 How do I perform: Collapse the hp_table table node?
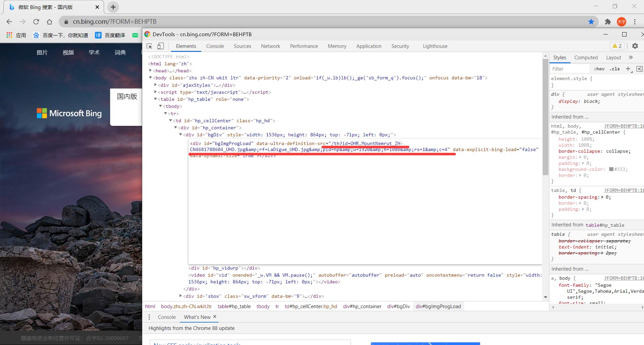pyautogui.click(x=156, y=99)
